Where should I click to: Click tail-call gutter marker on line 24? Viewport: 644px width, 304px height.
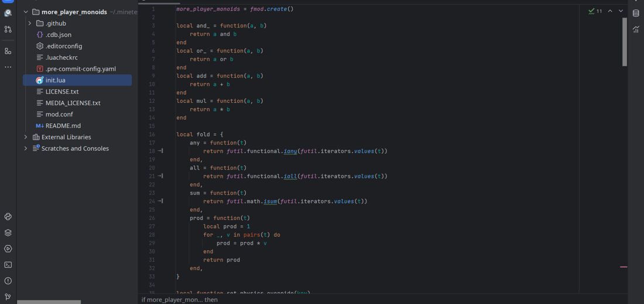160,201
